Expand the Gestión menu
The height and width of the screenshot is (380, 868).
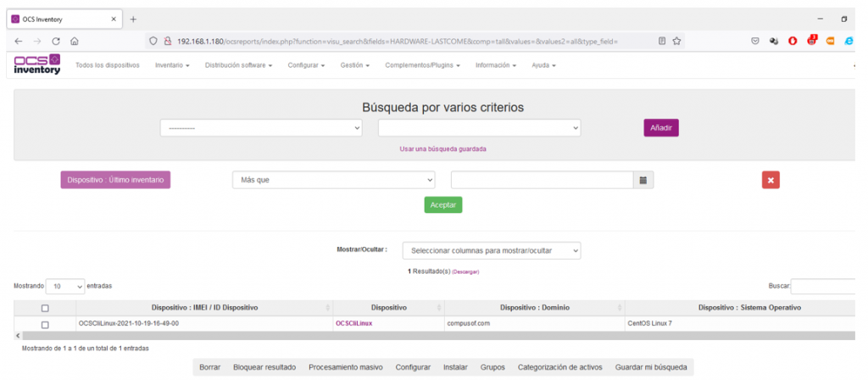coord(355,65)
